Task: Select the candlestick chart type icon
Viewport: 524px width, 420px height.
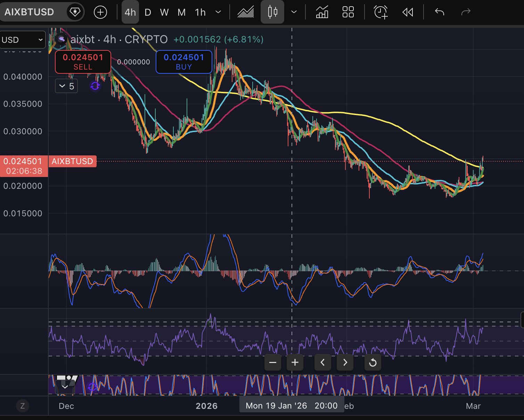Action: (272, 13)
